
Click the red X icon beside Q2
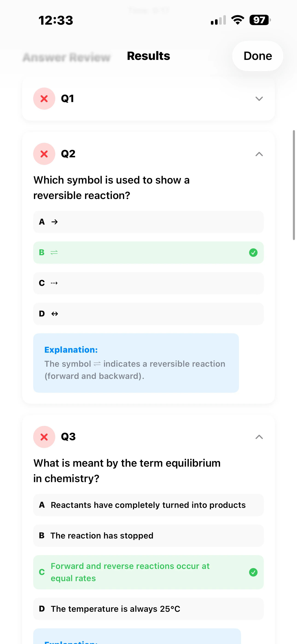click(44, 154)
